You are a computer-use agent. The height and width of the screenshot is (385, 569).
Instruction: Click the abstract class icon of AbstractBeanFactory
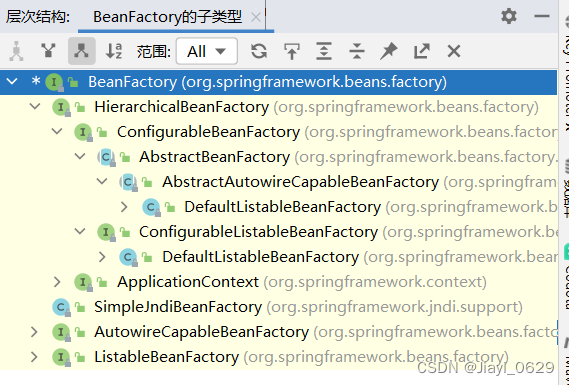[106, 157]
